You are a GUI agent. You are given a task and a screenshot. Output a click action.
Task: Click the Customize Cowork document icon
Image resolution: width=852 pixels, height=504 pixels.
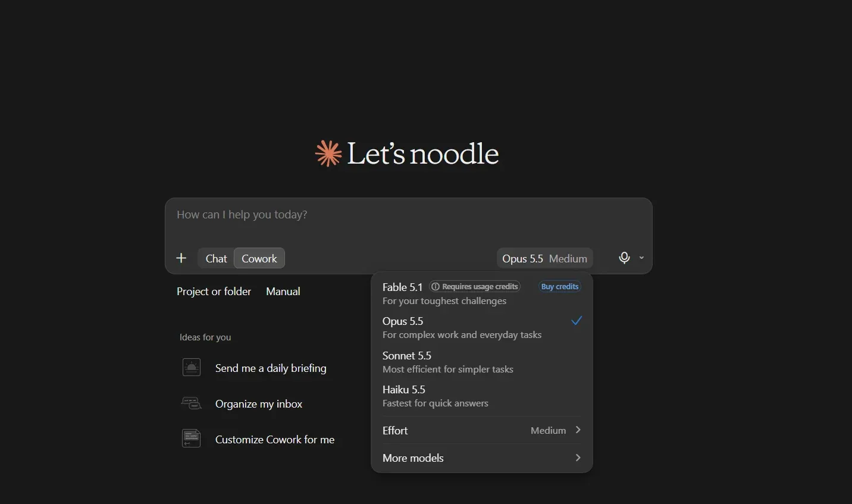coord(192,439)
